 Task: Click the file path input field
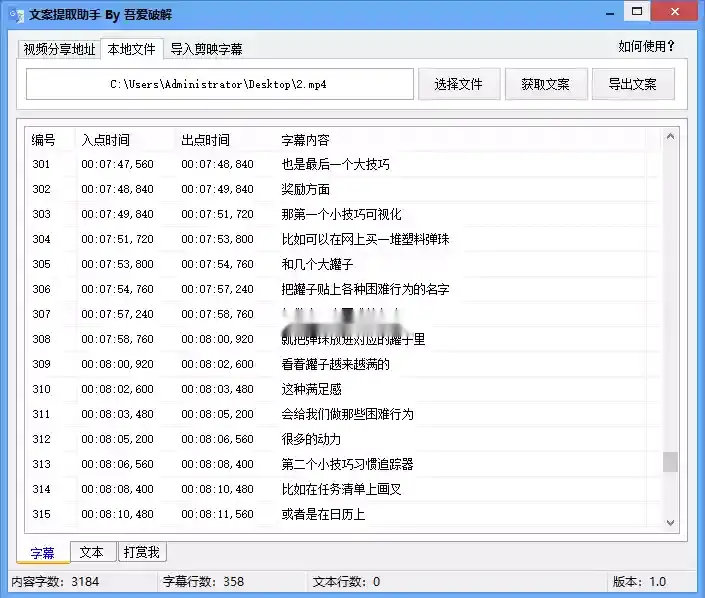coord(219,85)
